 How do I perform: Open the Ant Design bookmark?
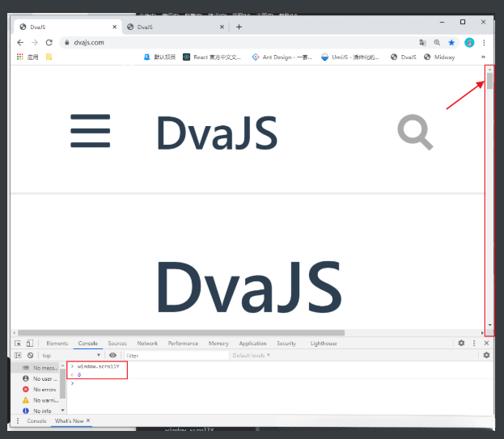(282, 57)
